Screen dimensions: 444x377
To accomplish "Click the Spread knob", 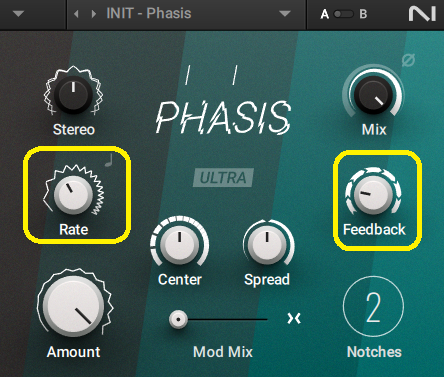I will [x=267, y=245].
